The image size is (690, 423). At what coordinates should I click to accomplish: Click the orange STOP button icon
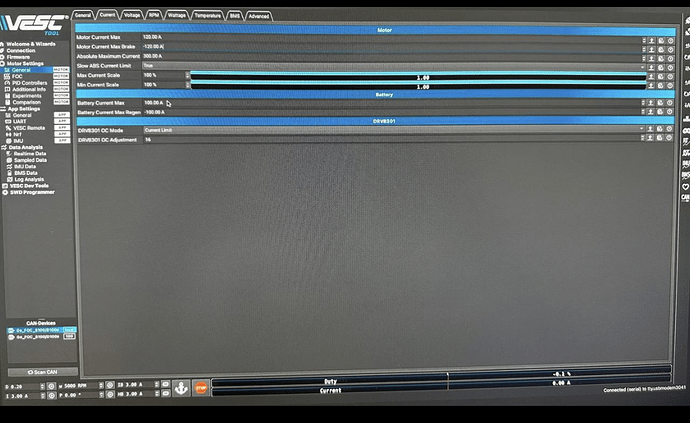click(x=201, y=388)
